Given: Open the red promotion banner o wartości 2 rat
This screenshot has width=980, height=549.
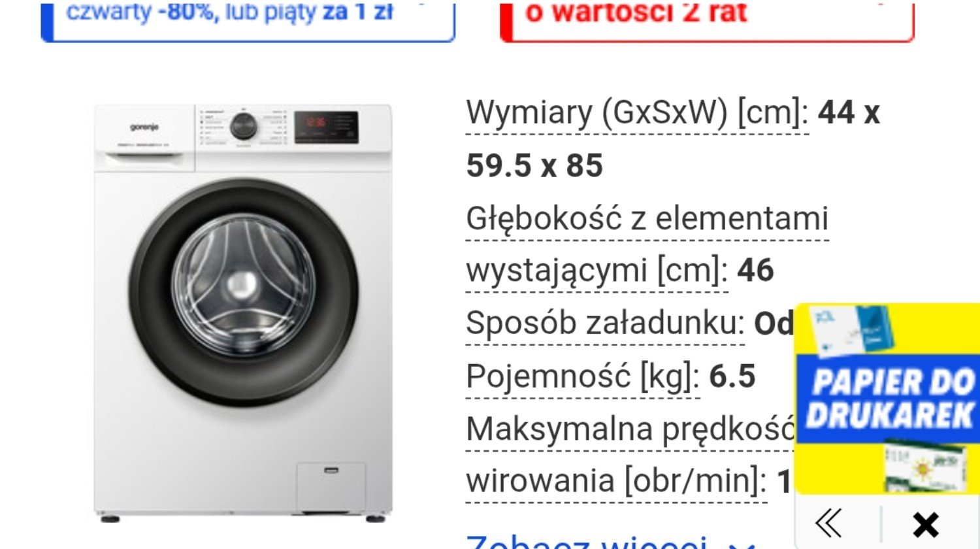Looking at the screenshot, I should (707, 20).
